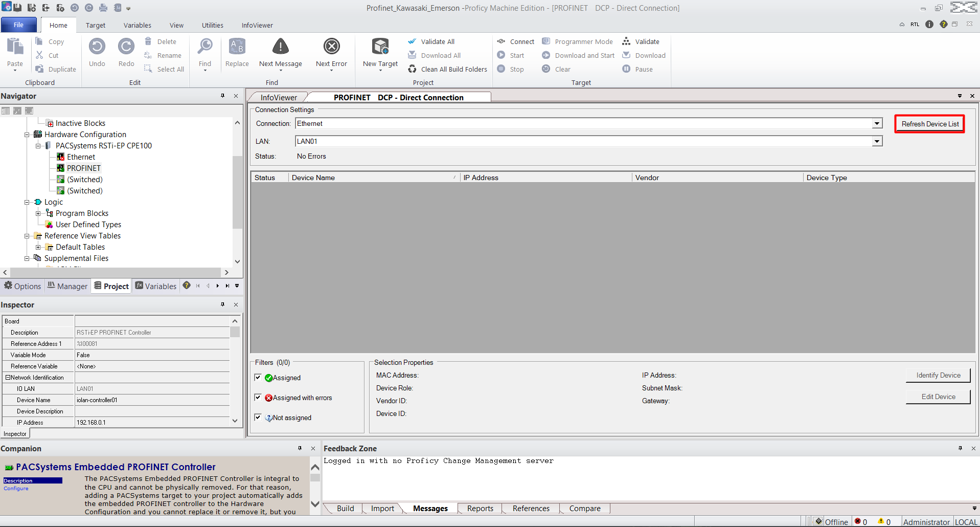Click the Navigator vertical scrollbar
This screenshot has height=527, width=980.
[237, 192]
